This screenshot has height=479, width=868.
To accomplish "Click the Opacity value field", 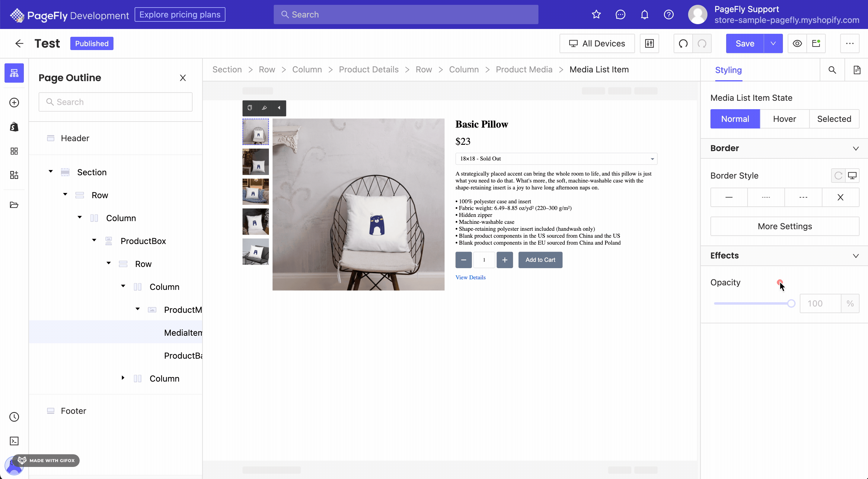I will [x=820, y=303].
